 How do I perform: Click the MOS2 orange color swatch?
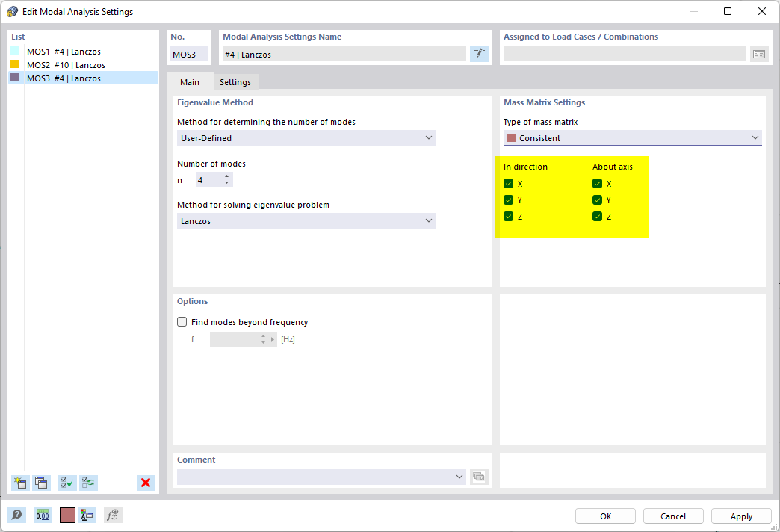click(x=15, y=64)
